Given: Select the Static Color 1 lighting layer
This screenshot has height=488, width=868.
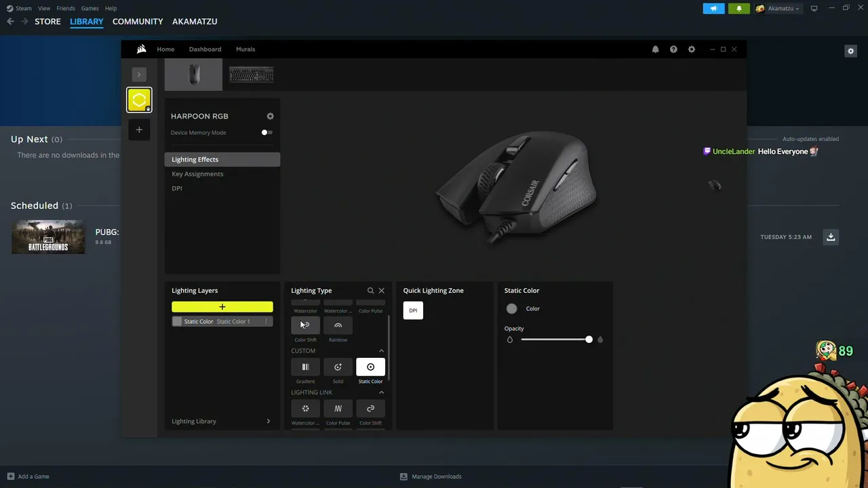Looking at the screenshot, I should click(x=222, y=321).
